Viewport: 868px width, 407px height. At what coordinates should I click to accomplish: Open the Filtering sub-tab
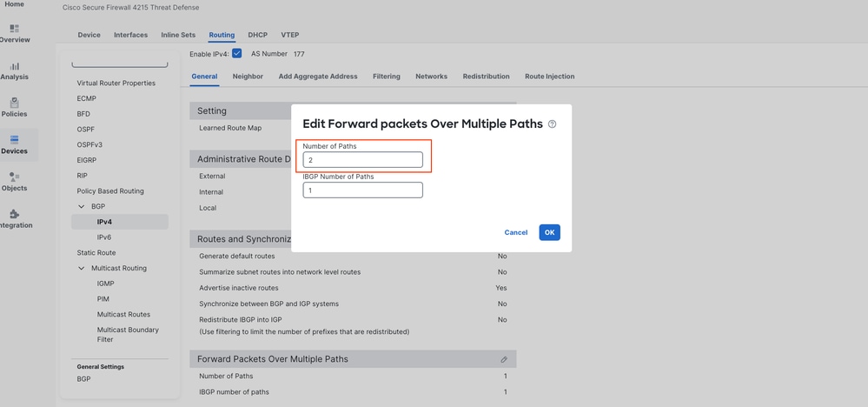click(387, 77)
